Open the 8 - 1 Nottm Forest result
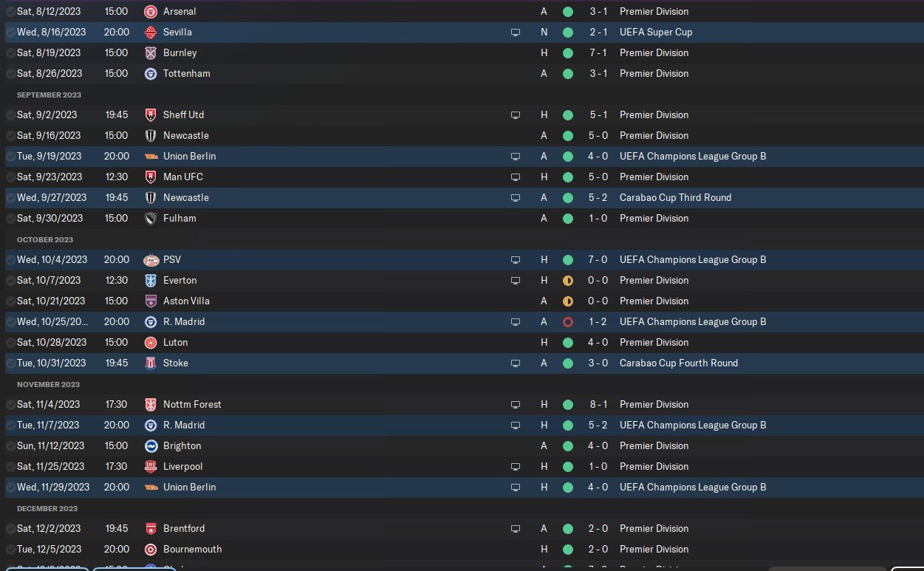924x571 pixels. [x=598, y=405]
